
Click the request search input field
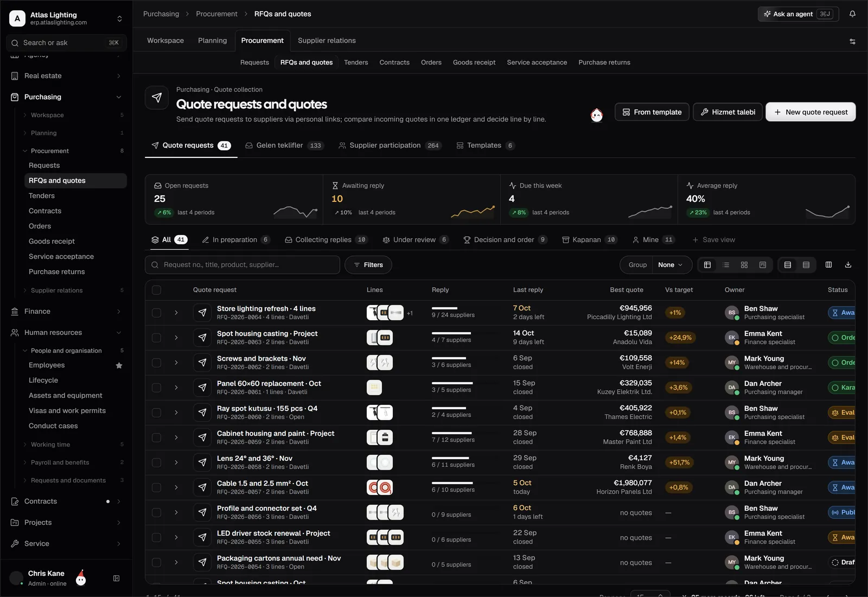[242, 265]
